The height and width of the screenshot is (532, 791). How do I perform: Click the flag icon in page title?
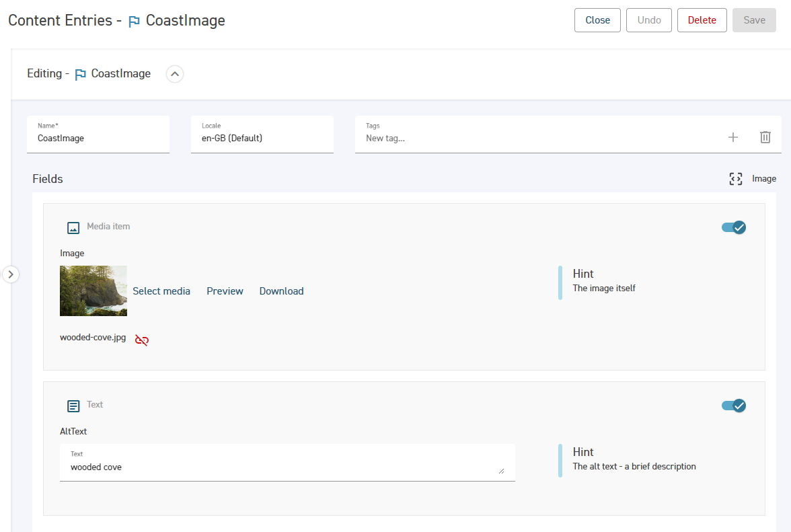[x=135, y=22]
